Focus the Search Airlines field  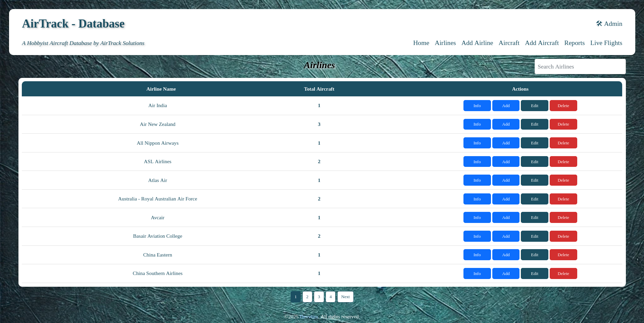point(580,66)
